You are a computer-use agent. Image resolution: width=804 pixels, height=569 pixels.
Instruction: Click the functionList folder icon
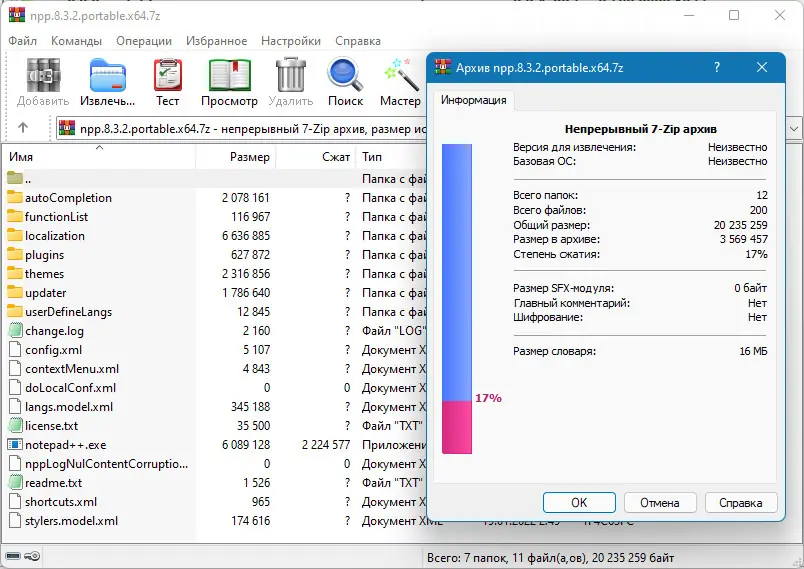[15, 216]
